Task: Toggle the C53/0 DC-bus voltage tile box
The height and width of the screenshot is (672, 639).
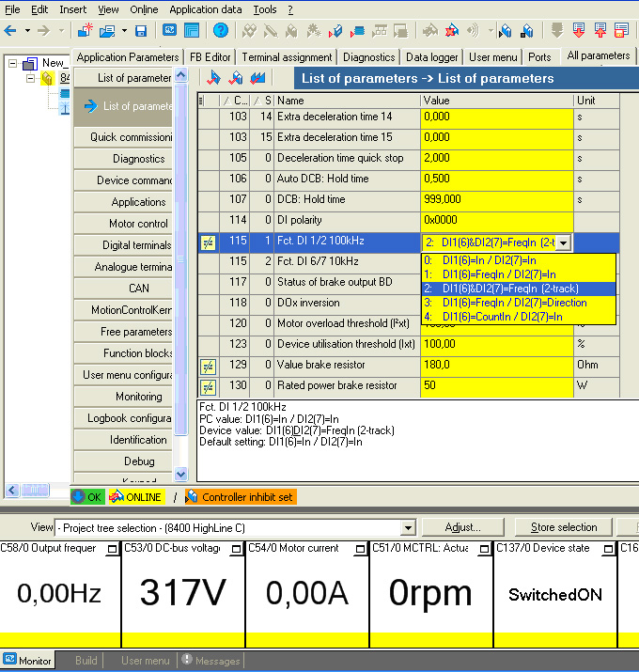Action: pos(236,549)
